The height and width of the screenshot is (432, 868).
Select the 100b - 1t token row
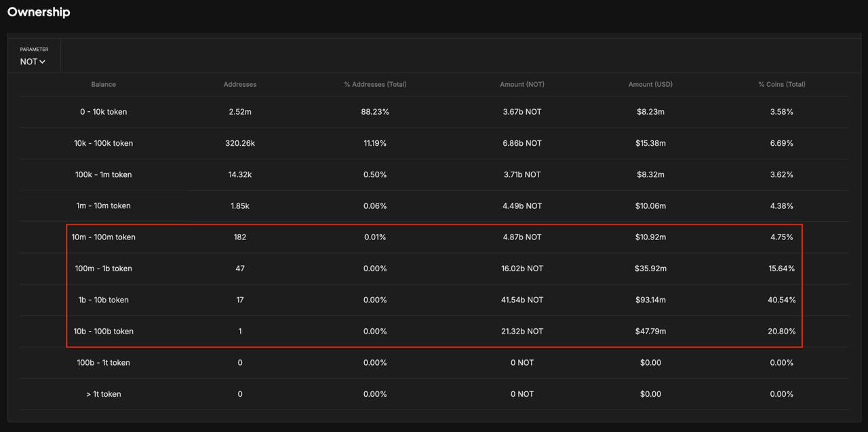click(x=104, y=363)
